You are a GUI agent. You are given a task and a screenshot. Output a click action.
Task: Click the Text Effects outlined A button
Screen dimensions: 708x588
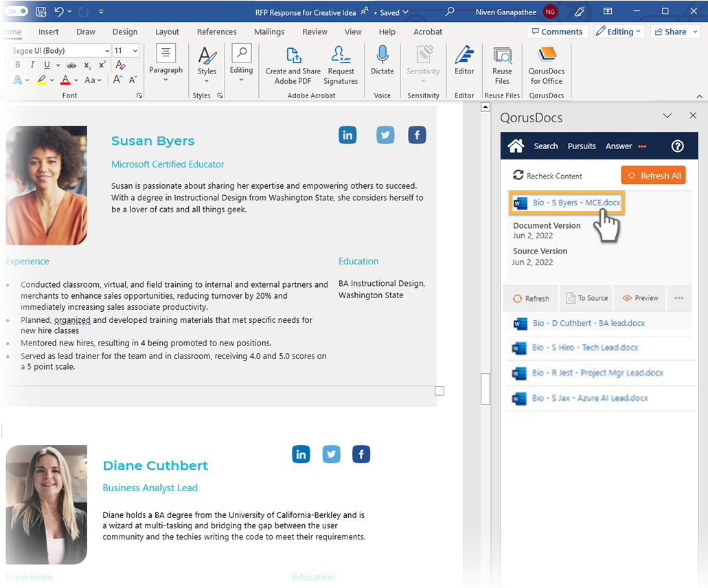click(x=18, y=80)
